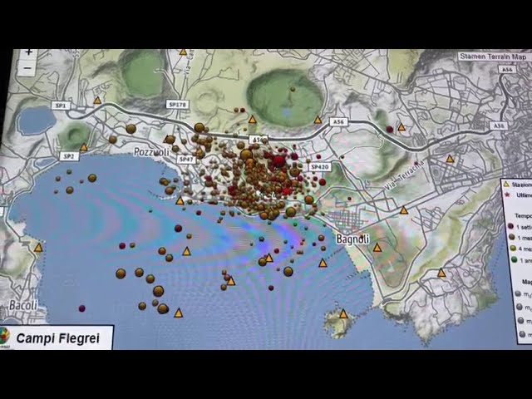Click the station triangle on Pozzuoli harbor shore
532x399 pixels.
180,201
